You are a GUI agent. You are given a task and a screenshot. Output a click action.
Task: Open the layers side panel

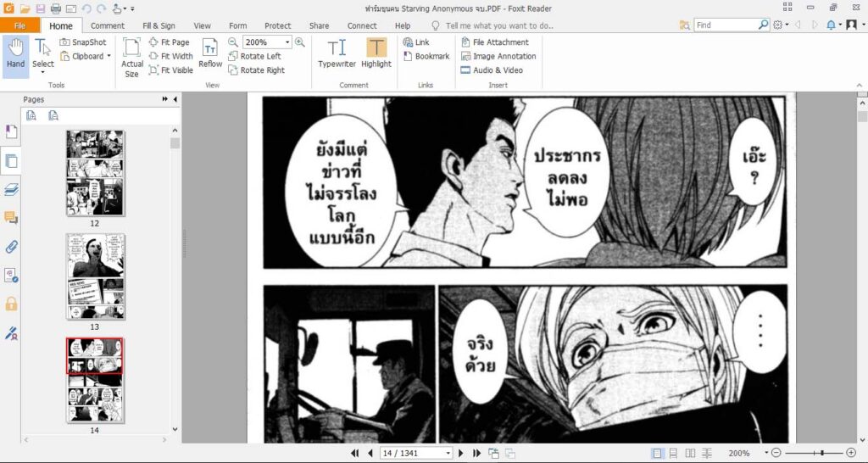[11, 190]
